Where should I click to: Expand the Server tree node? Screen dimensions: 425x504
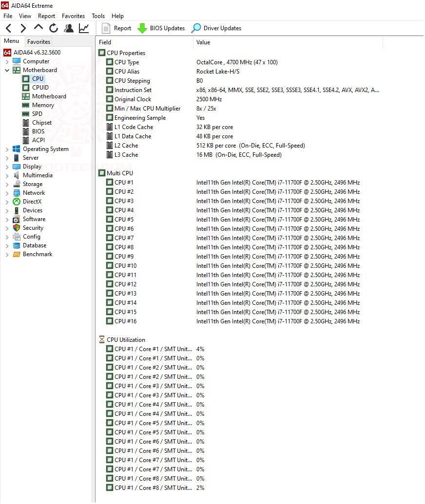pos(7,158)
